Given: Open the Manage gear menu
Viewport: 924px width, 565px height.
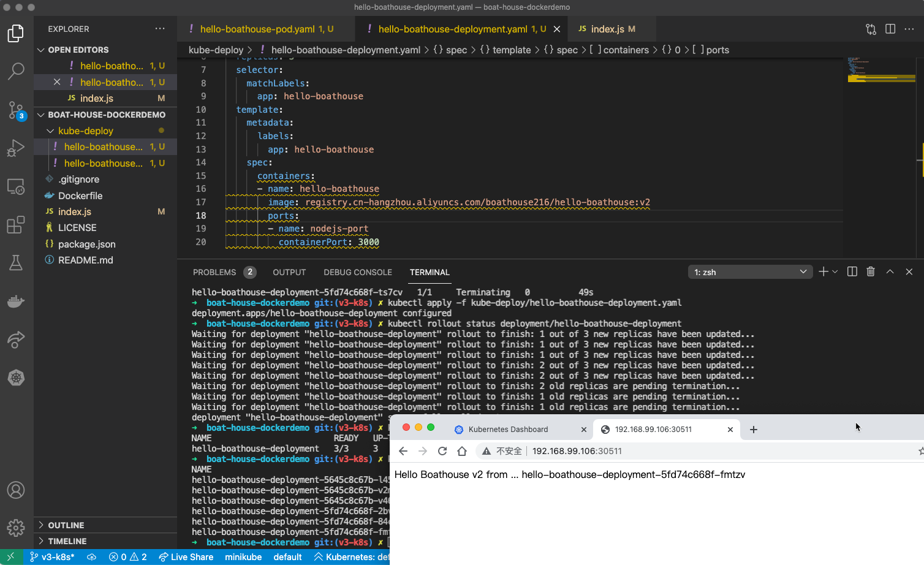Looking at the screenshot, I should [x=16, y=527].
